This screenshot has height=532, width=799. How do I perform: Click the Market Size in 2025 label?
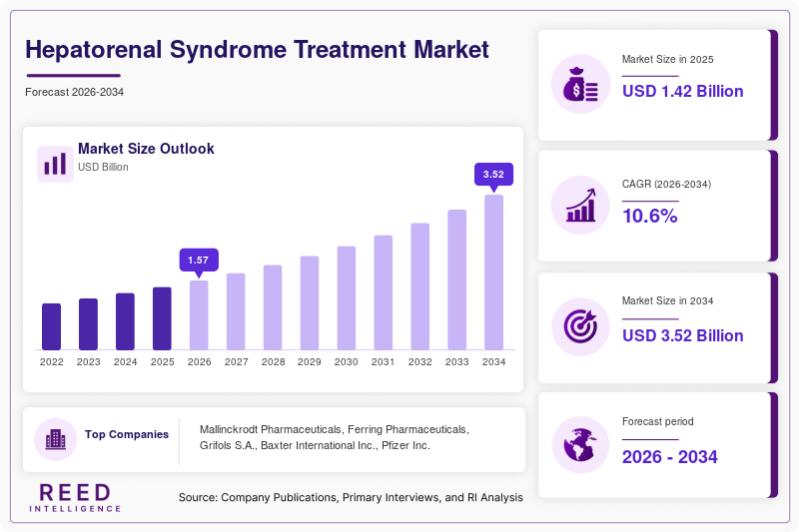pyautogui.click(x=667, y=59)
